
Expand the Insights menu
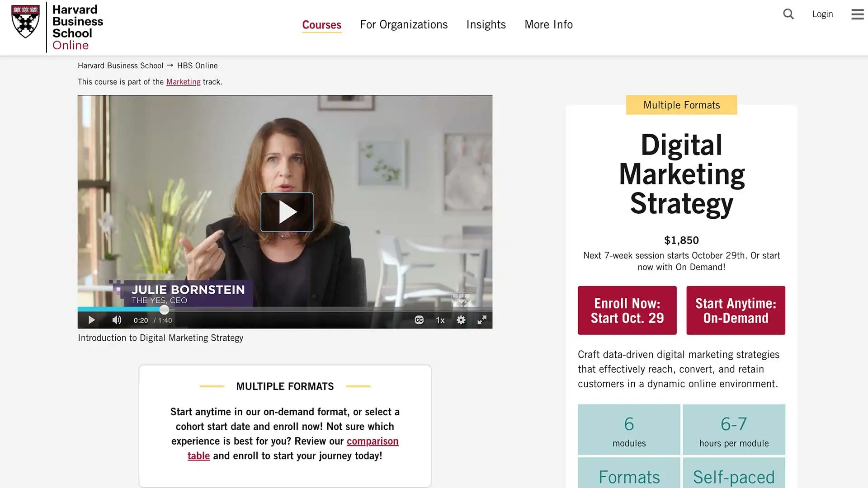click(486, 24)
